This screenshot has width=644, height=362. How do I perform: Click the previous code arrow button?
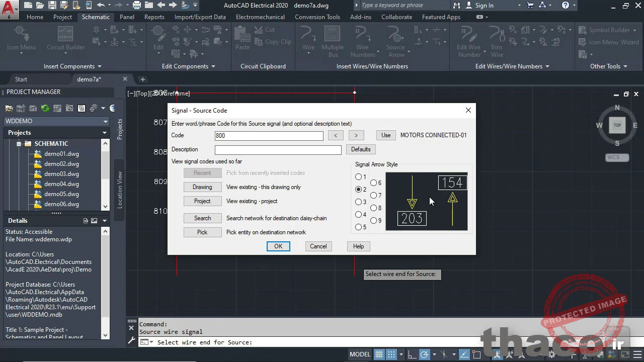336,135
